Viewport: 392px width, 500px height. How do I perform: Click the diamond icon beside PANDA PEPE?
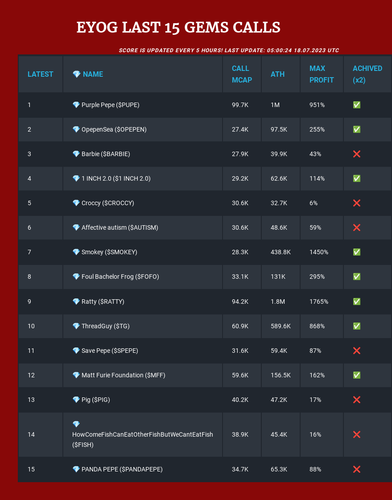(x=76, y=469)
